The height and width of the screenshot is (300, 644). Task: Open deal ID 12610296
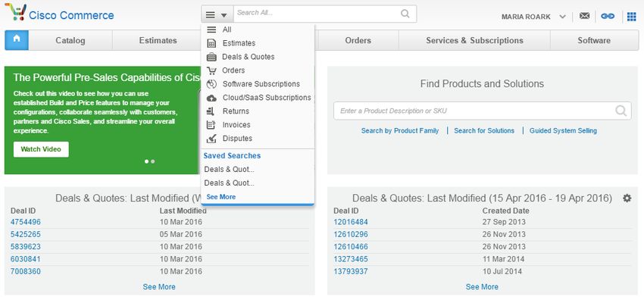[x=351, y=234]
